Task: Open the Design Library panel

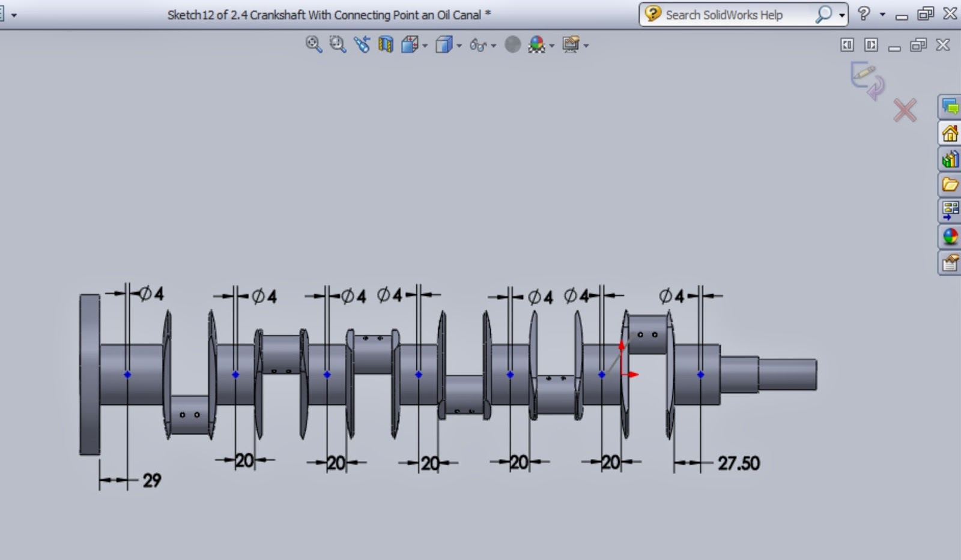Action: coord(950,158)
